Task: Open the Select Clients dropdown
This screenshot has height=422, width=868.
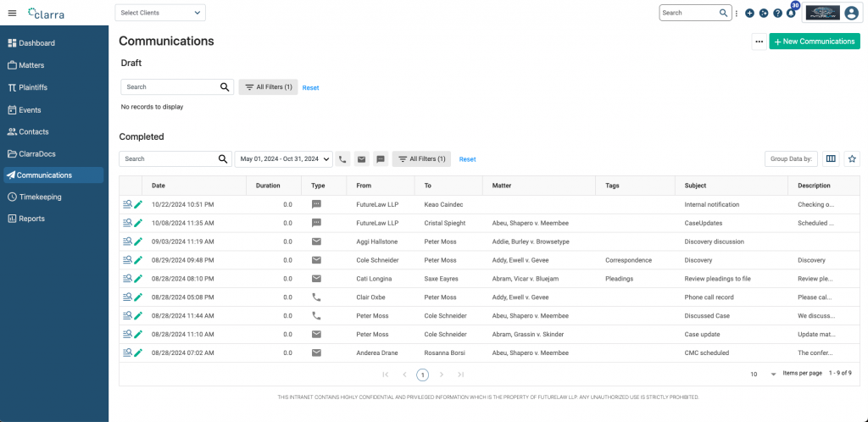Action: 160,13
